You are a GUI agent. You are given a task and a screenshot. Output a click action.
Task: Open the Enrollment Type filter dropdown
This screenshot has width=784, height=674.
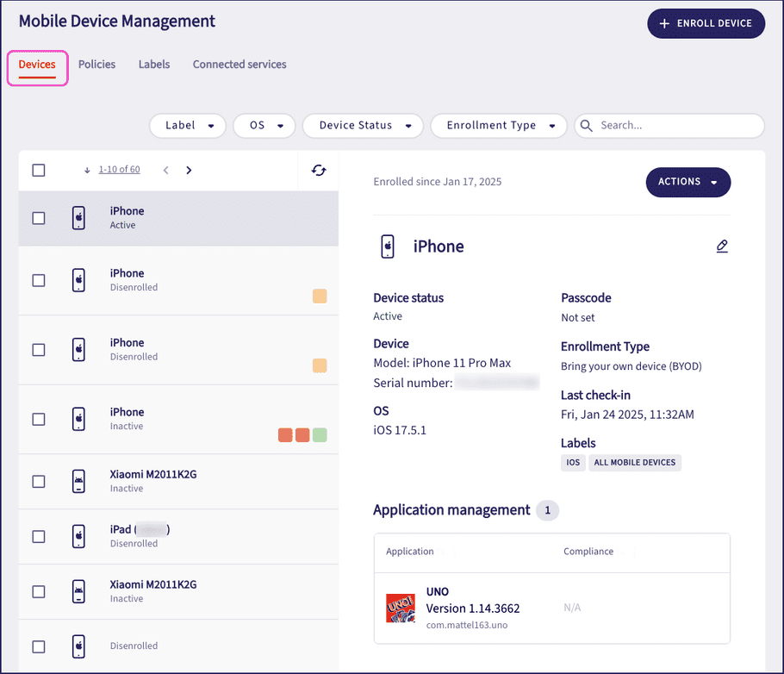pyautogui.click(x=499, y=126)
